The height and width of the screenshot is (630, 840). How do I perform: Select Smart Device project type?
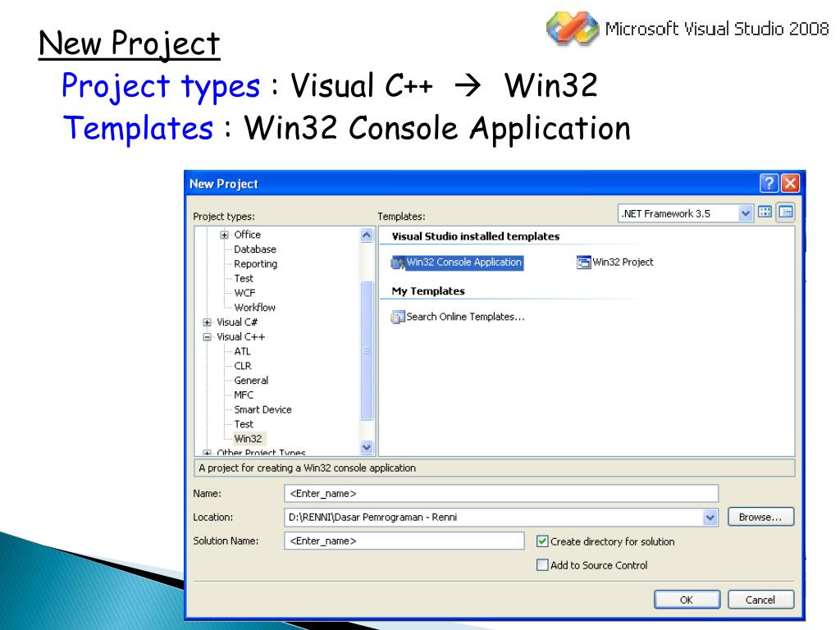point(262,410)
